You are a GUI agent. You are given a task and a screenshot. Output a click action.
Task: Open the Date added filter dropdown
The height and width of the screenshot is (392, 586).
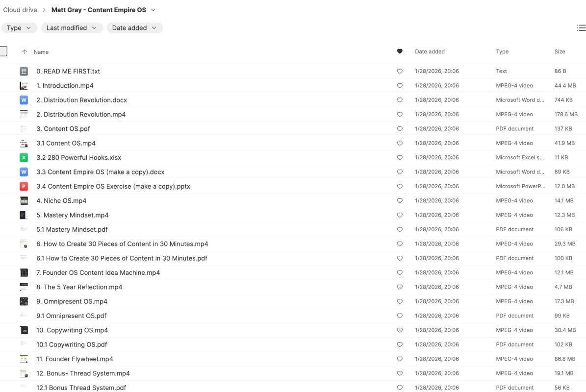point(134,28)
